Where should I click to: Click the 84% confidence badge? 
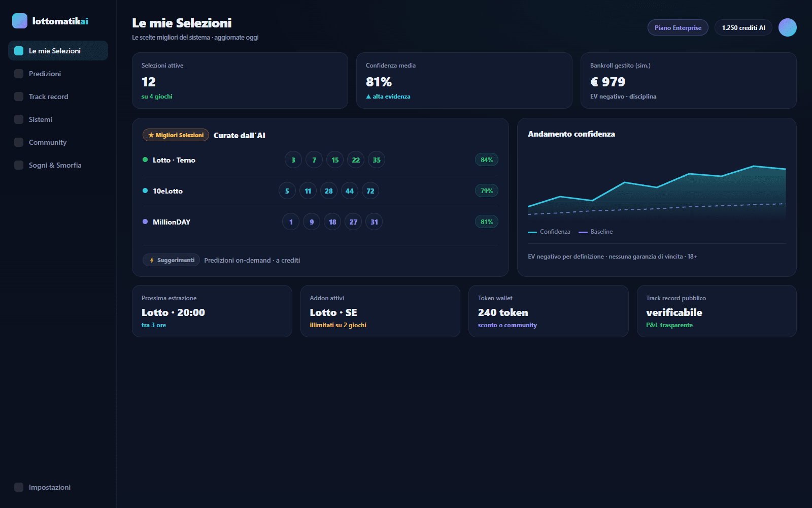click(487, 160)
